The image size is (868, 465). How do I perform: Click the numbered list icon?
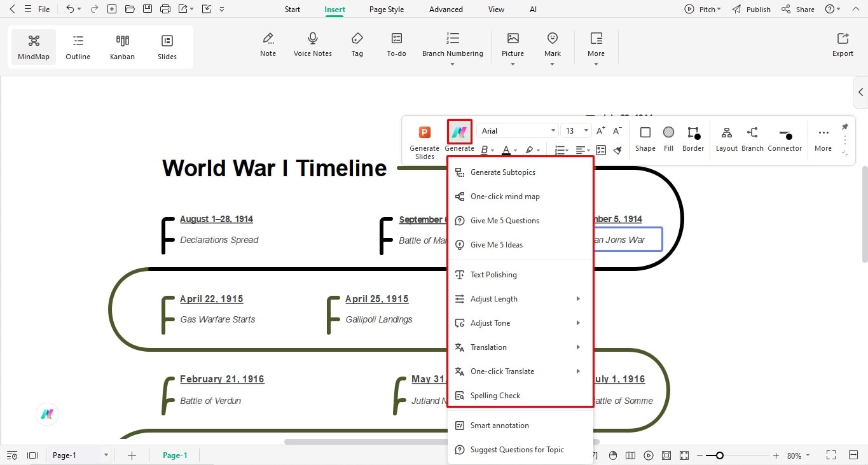click(x=560, y=150)
